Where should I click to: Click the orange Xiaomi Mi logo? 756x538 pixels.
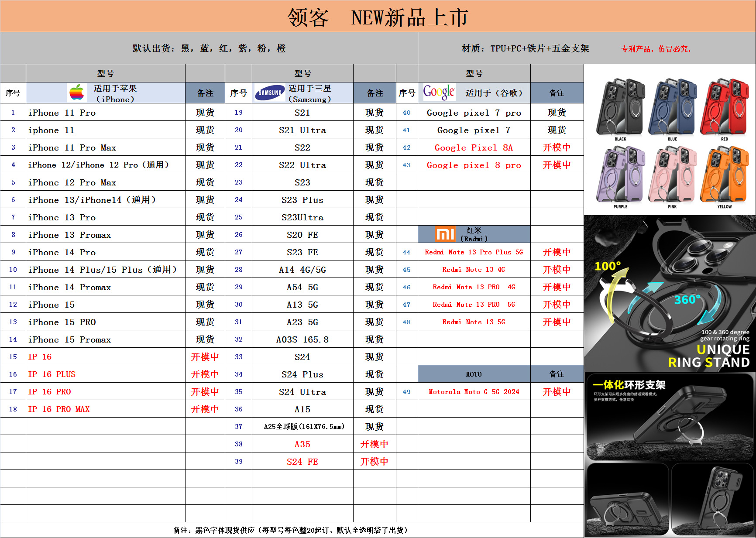pos(445,234)
